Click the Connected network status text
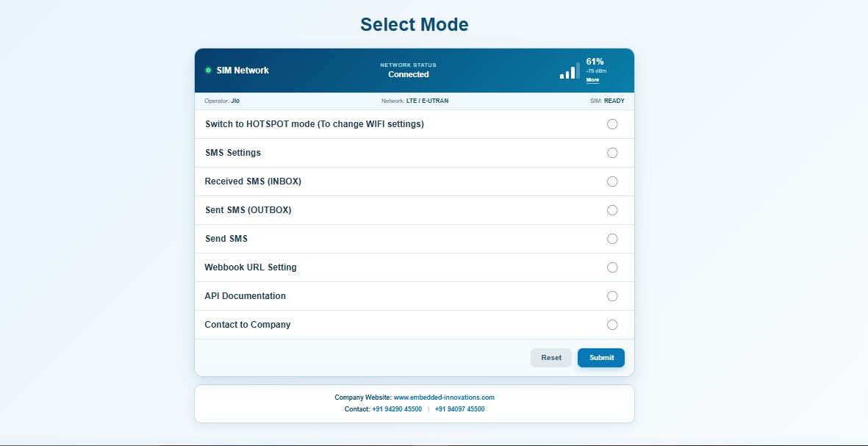This screenshot has height=446, width=868. pyautogui.click(x=409, y=74)
